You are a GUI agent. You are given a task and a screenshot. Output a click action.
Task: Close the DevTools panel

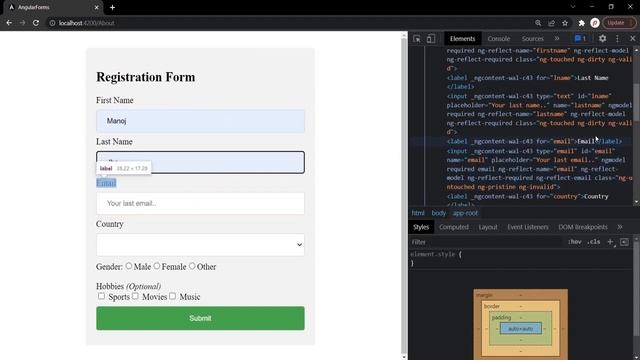632,39
